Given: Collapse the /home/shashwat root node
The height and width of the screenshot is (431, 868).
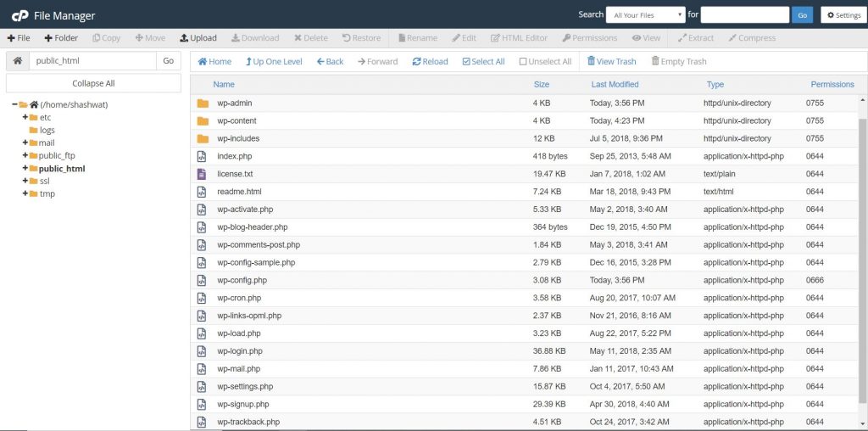Looking at the screenshot, I should tap(15, 104).
